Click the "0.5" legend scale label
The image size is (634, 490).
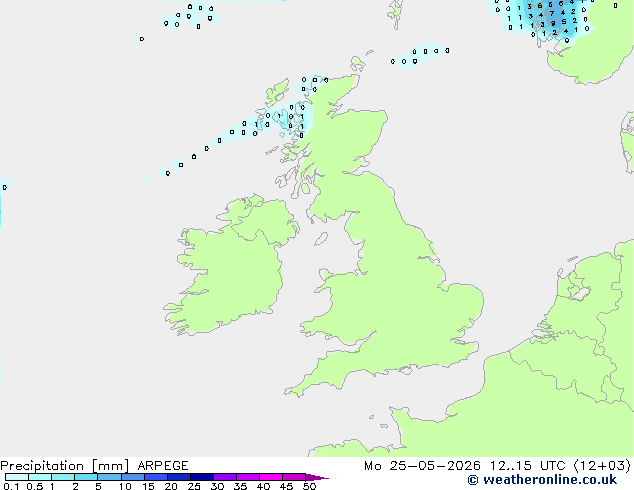(35, 486)
